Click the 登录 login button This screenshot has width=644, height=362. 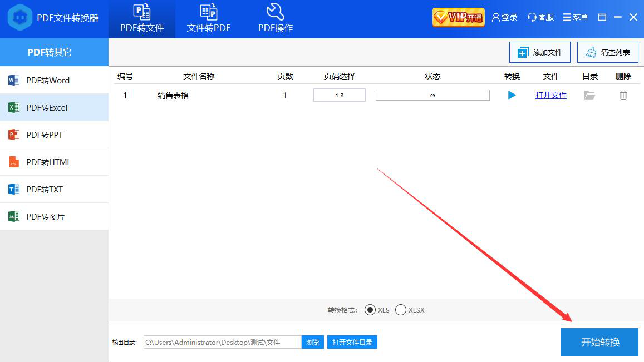(505, 17)
